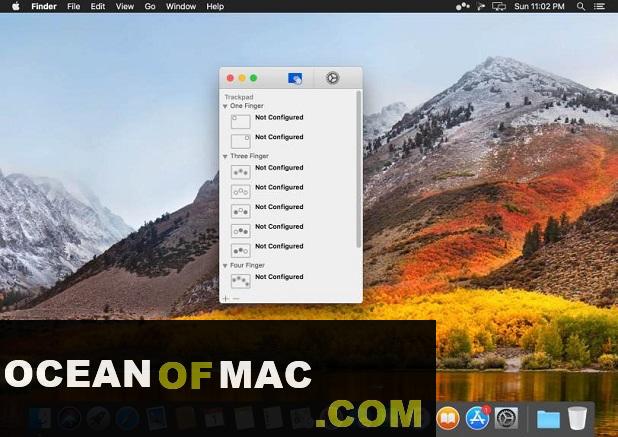Click Not Configured label beside all-hollow three-finger thumbnail
The image size is (618, 437).
[x=279, y=187]
